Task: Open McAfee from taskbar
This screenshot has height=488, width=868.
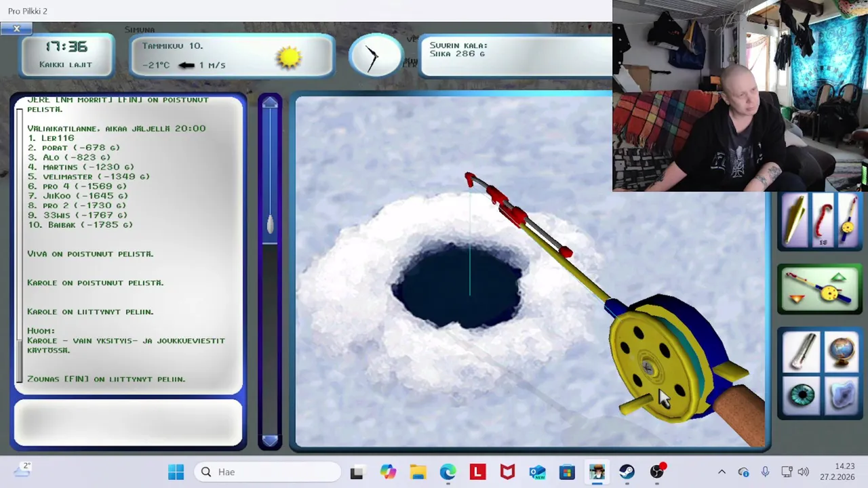Action: click(x=507, y=472)
